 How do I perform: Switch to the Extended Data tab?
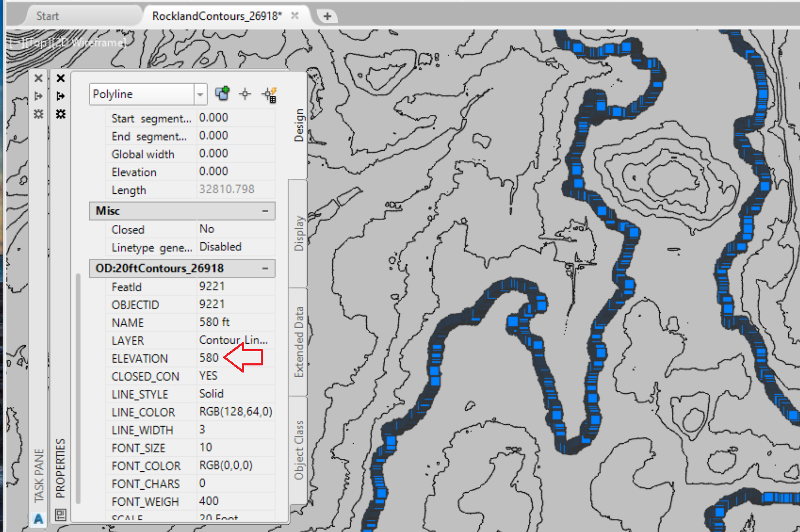pyautogui.click(x=298, y=342)
